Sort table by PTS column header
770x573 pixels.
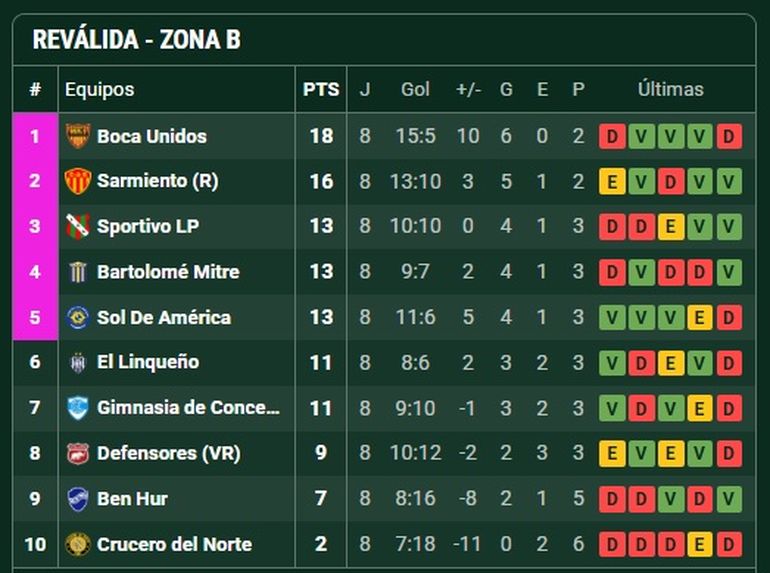[x=321, y=89]
